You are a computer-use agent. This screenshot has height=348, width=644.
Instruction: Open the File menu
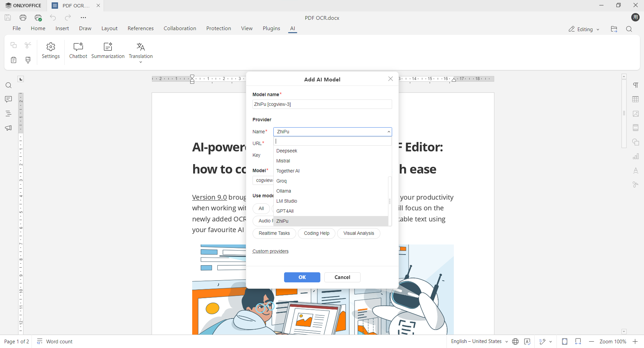[16, 28]
